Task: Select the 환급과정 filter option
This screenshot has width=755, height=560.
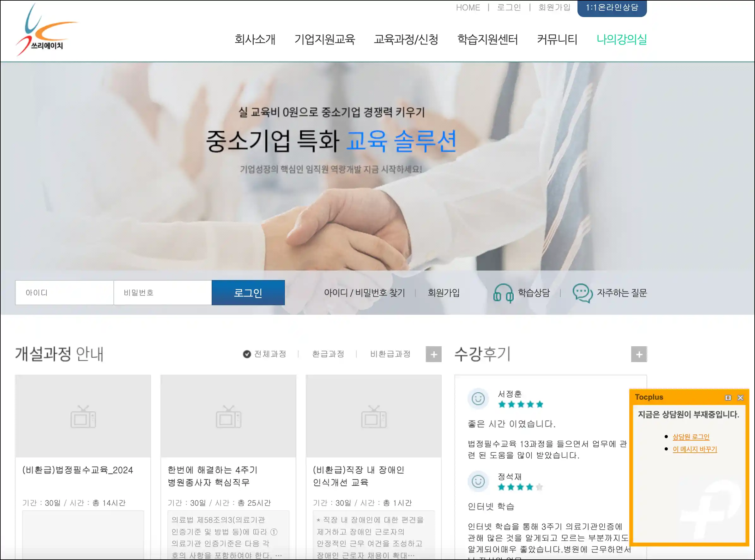Action: (x=328, y=354)
